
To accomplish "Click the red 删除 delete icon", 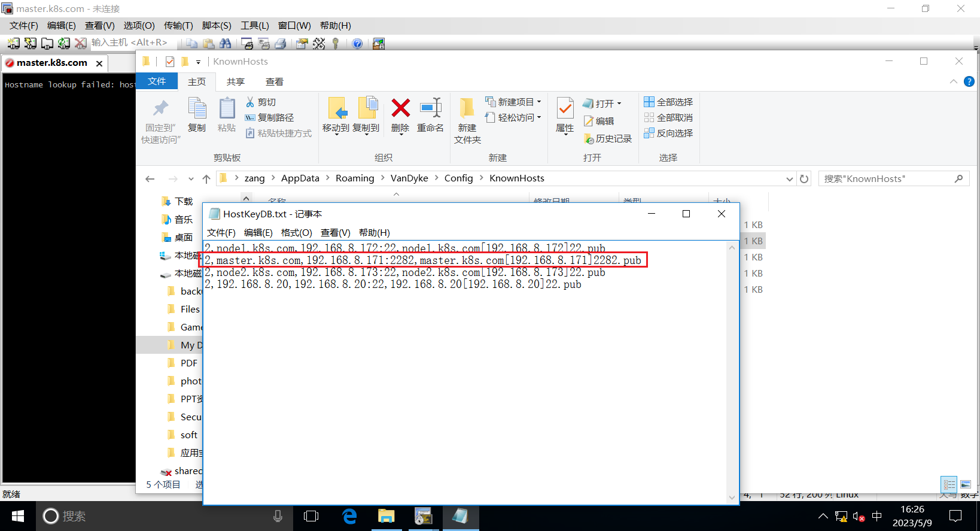I will [400, 115].
